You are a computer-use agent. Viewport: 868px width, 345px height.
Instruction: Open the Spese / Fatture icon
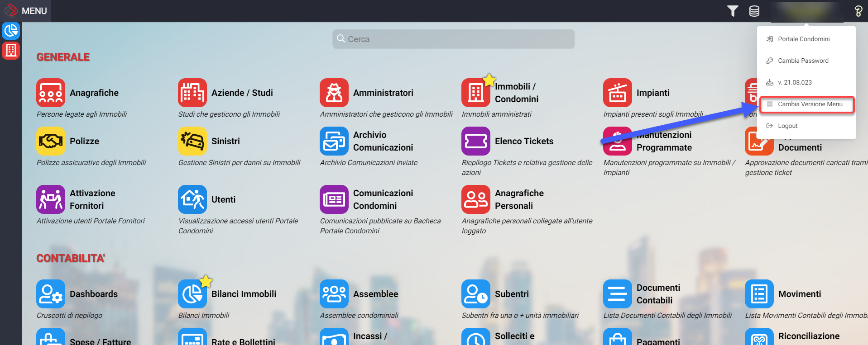(51, 337)
